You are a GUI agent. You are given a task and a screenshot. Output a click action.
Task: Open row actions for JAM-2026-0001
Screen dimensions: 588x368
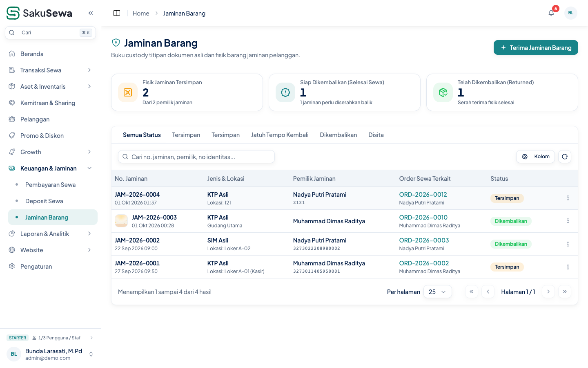[x=568, y=267]
